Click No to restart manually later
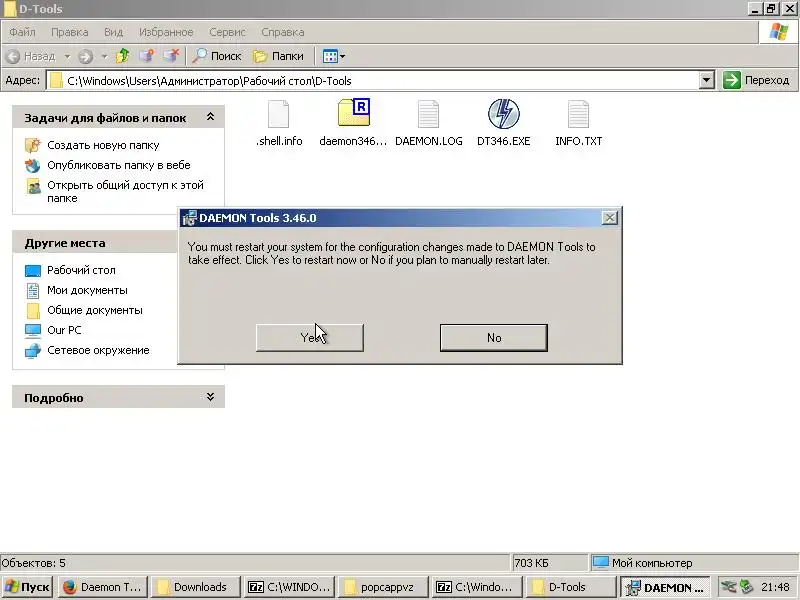The height and width of the screenshot is (600, 800). (493, 337)
